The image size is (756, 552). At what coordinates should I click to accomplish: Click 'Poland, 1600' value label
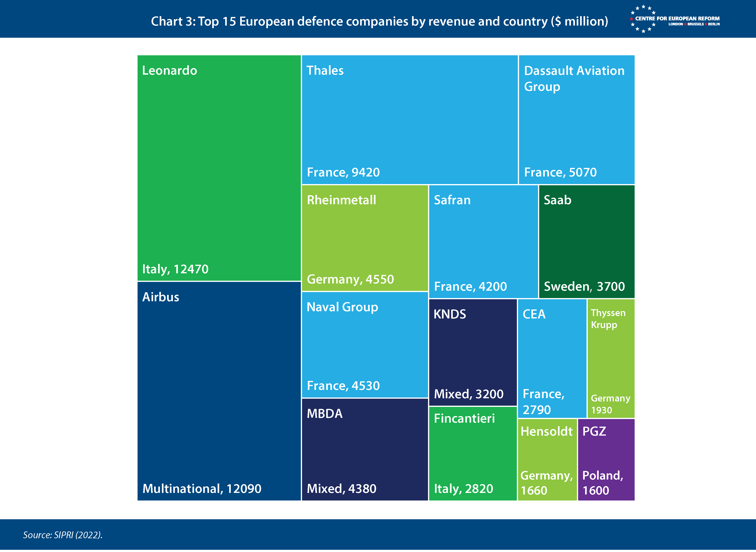pos(603,483)
